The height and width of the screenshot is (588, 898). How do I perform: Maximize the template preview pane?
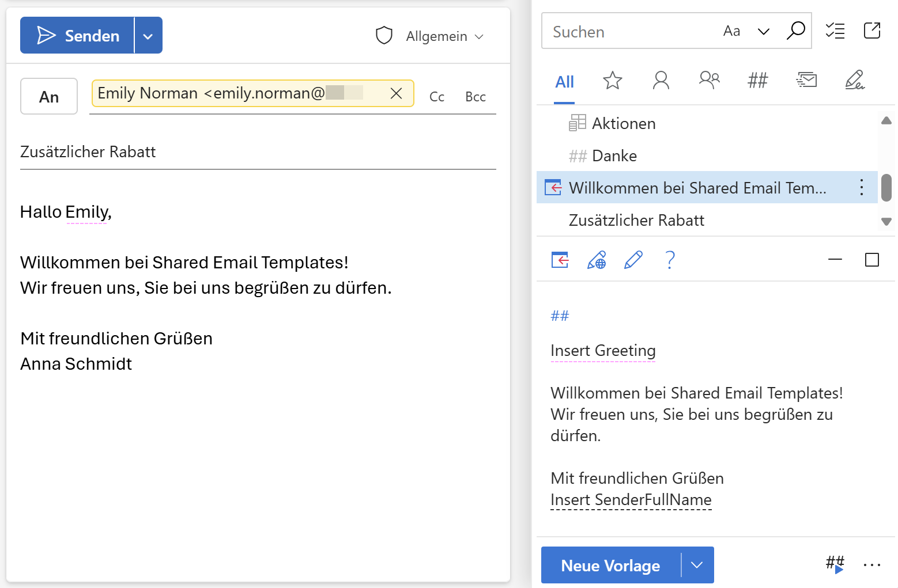point(872,260)
